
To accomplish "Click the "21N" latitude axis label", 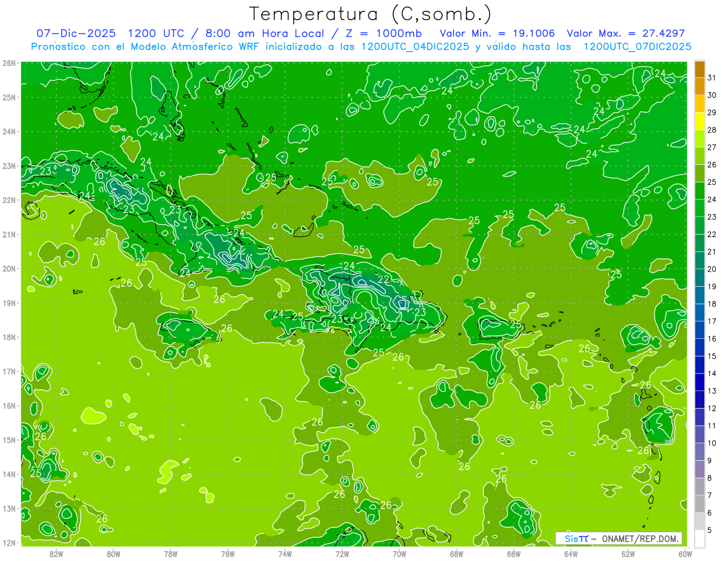I will click(9, 234).
